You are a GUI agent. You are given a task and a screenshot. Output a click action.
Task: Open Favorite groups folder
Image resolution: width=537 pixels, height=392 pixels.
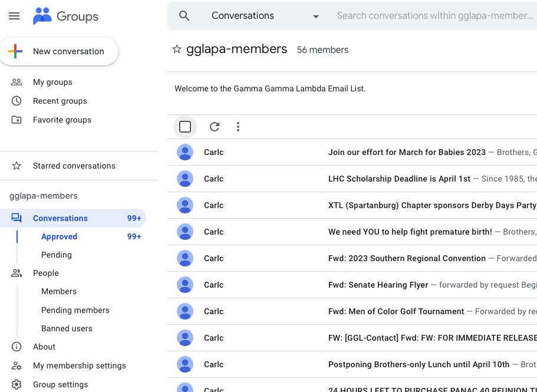pos(62,120)
